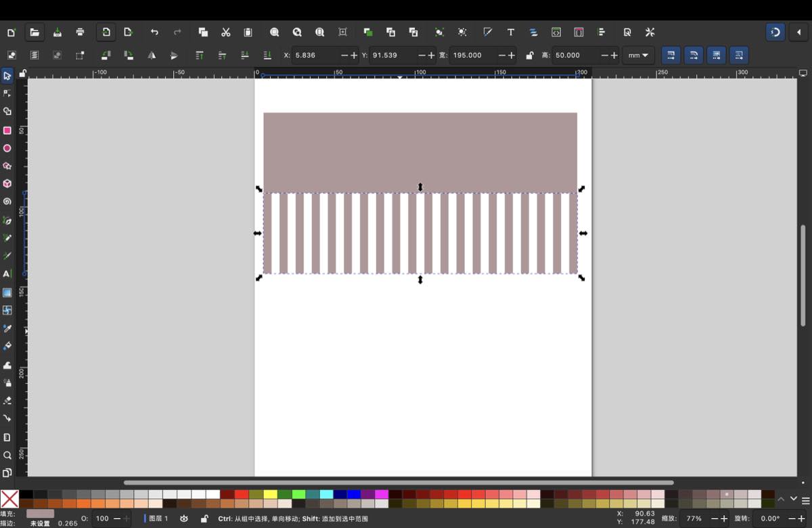This screenshot has height=528, width=812.
Task: Click the no-color X swatch
Action: [9, 499]
